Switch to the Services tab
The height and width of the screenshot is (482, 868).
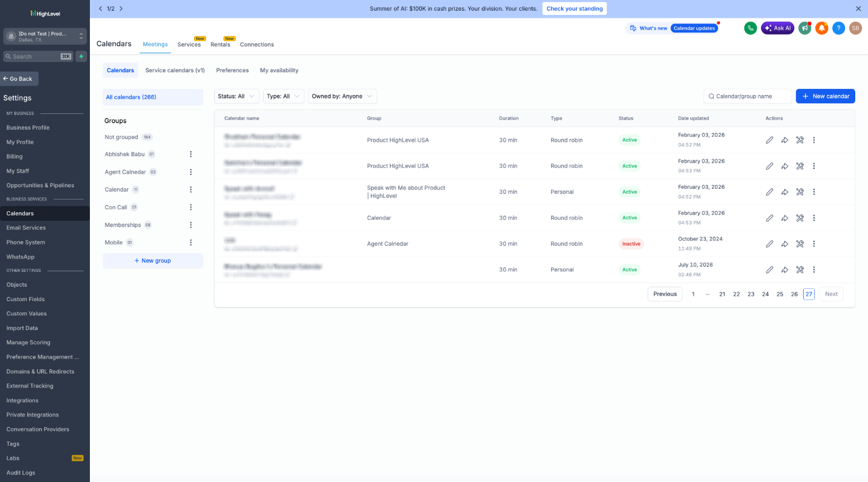(x=189, y=45)
